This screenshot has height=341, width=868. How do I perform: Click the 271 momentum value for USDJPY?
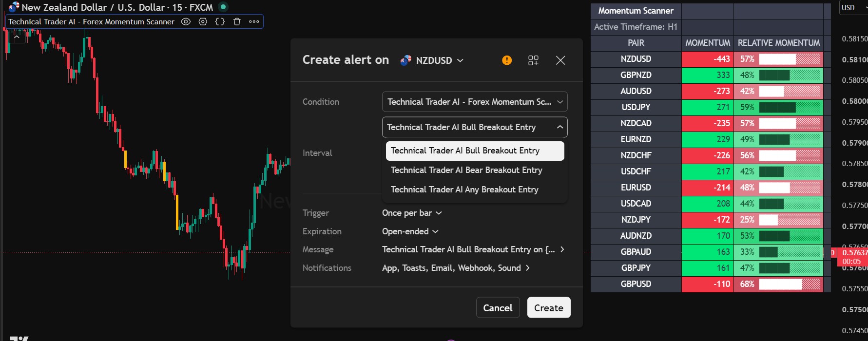click(x=708, y=107)
